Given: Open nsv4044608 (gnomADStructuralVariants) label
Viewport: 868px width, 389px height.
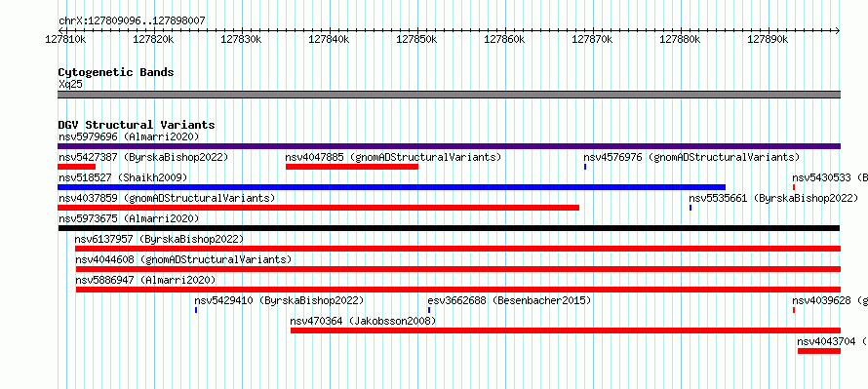Looking at the screenshot, I should tap(183, 259).
